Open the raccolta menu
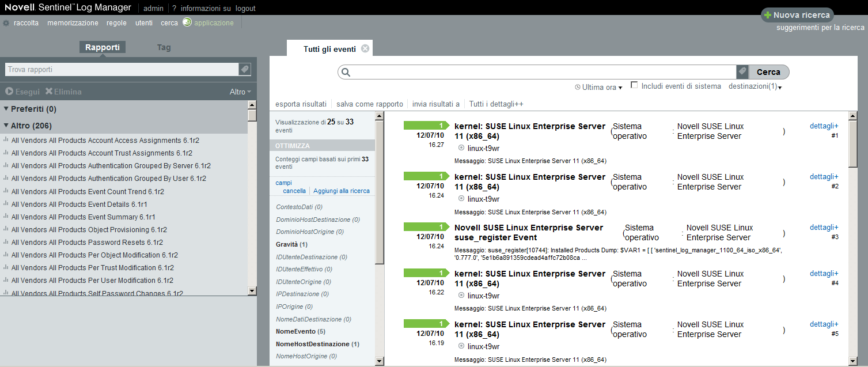The height and width of the screenshot is (367, 868). point(26,23)
